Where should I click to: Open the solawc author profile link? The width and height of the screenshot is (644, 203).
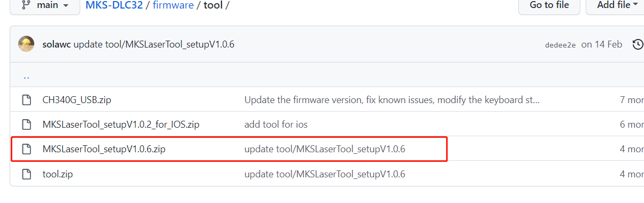pyautogui.click(x=57, y=44)
